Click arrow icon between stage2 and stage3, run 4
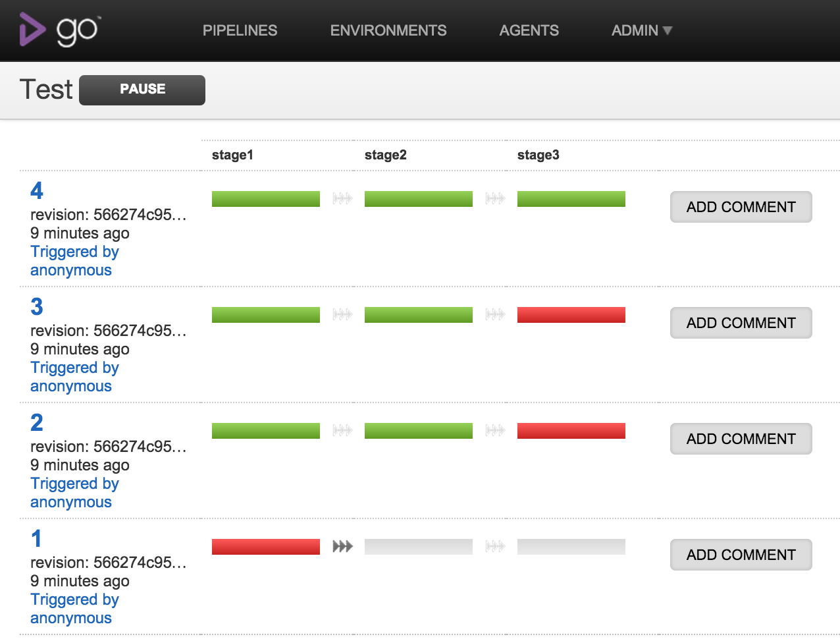The height and width of the screenshot is (643, 840). (x=495, y=198)
